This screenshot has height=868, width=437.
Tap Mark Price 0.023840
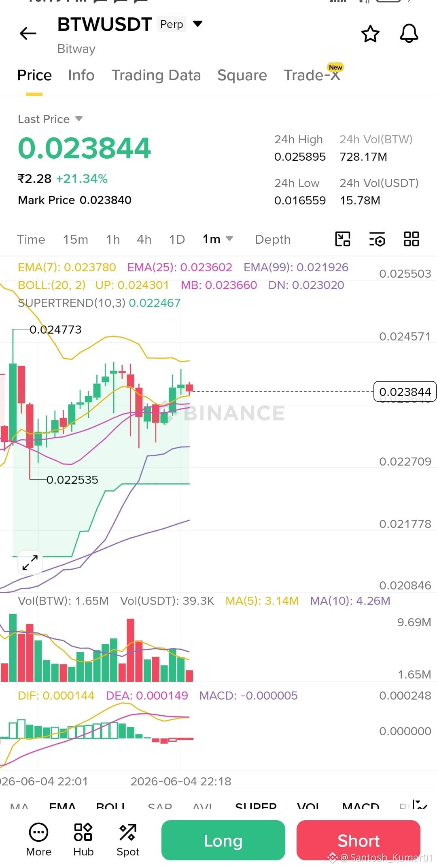[74, 200]
